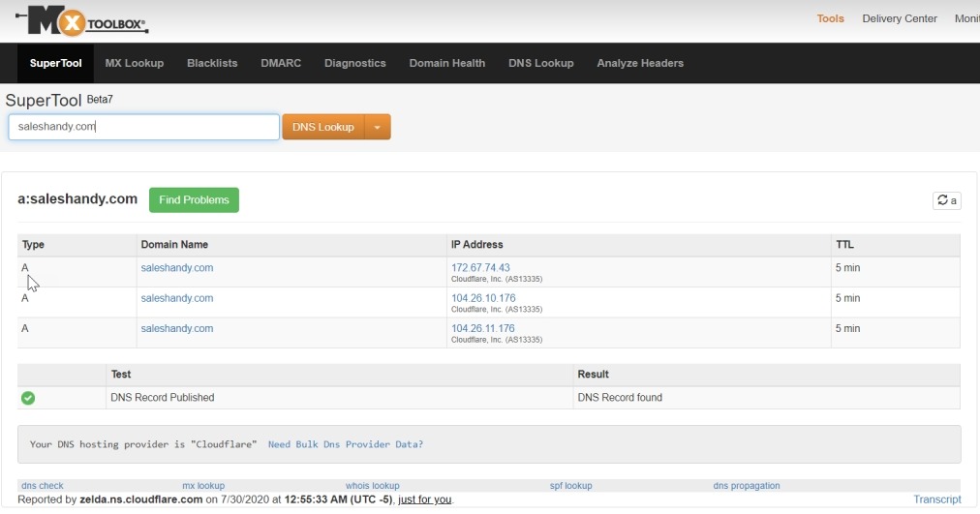Open saleshandy.com link for 172.67.74.43 row

click(177, 268)
